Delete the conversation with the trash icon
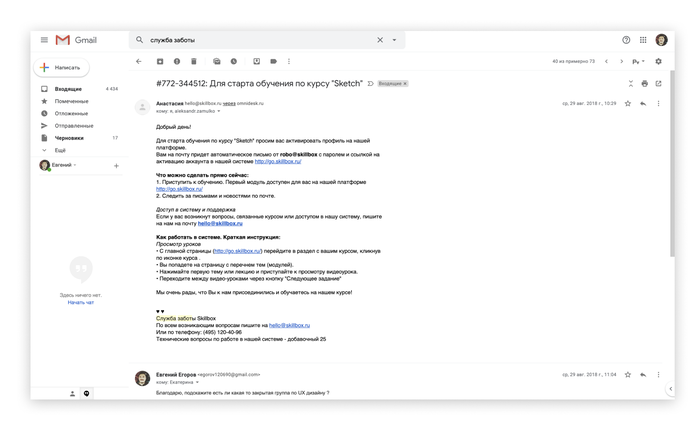 pyautogui.click(x=194, y=61)
